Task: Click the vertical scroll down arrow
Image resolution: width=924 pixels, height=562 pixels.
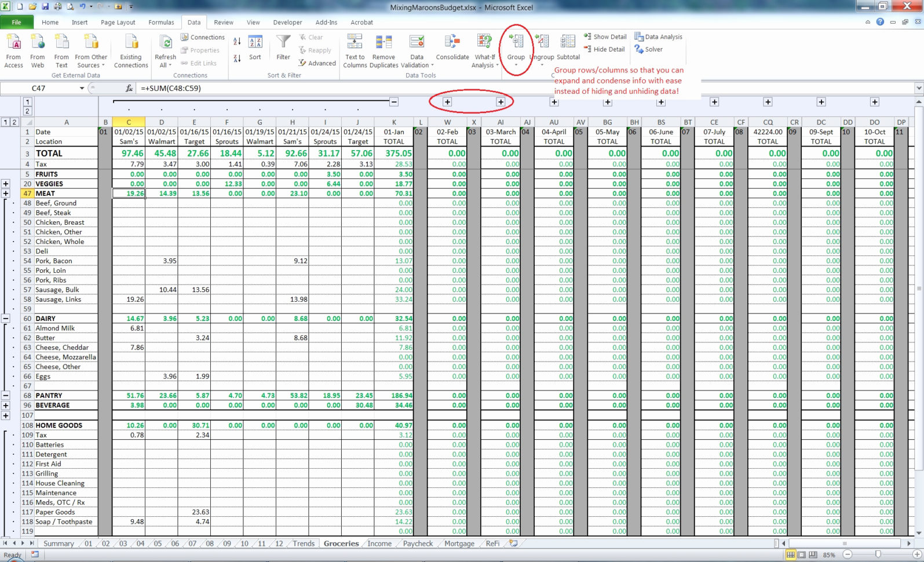Action: [919, 532]
